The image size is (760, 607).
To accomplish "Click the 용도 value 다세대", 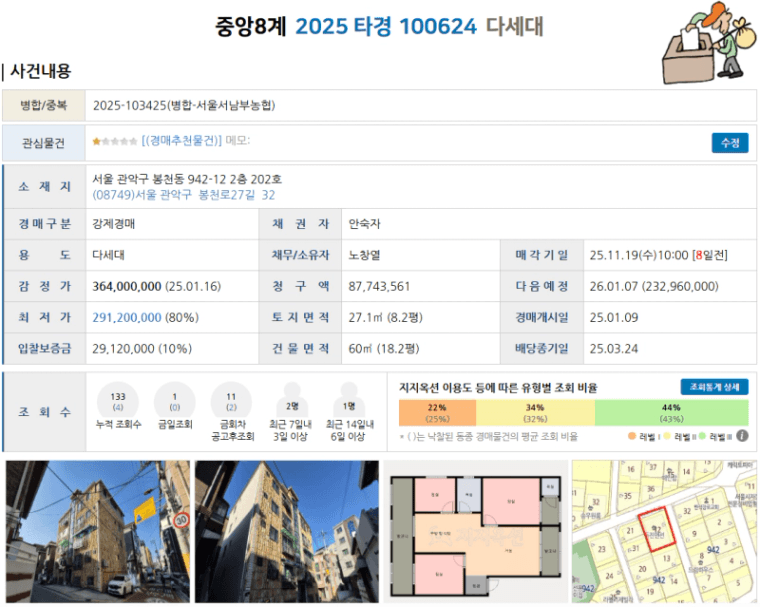I will (109, 255).
